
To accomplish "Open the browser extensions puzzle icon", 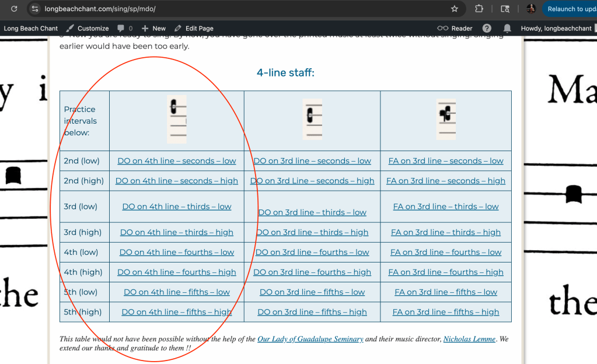I will point(479,9).
